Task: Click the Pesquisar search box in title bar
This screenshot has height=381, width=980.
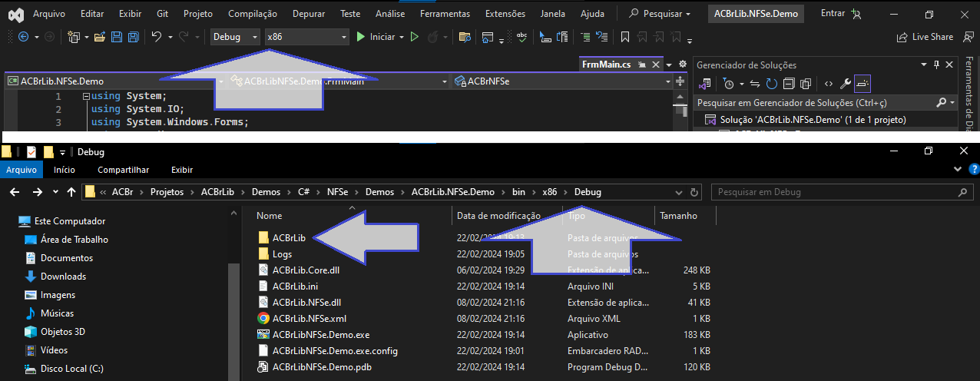Action: [x=659, y=14]
